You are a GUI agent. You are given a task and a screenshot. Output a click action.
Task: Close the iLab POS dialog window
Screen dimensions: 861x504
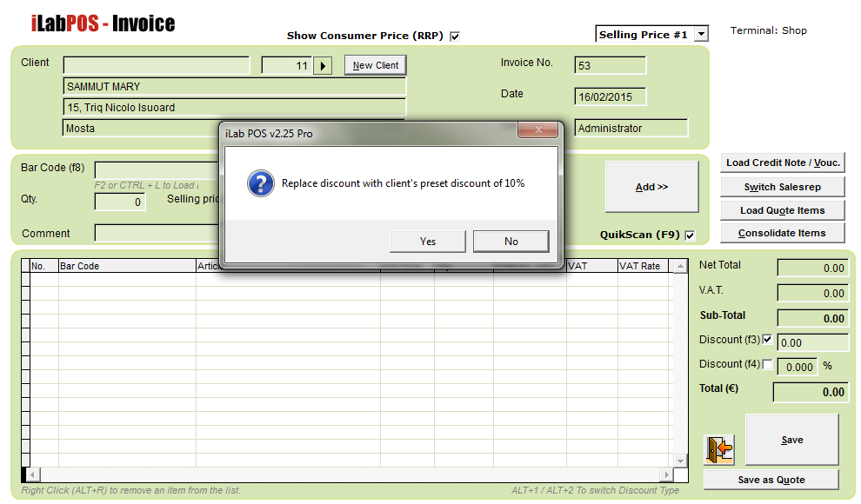point(537,130)
